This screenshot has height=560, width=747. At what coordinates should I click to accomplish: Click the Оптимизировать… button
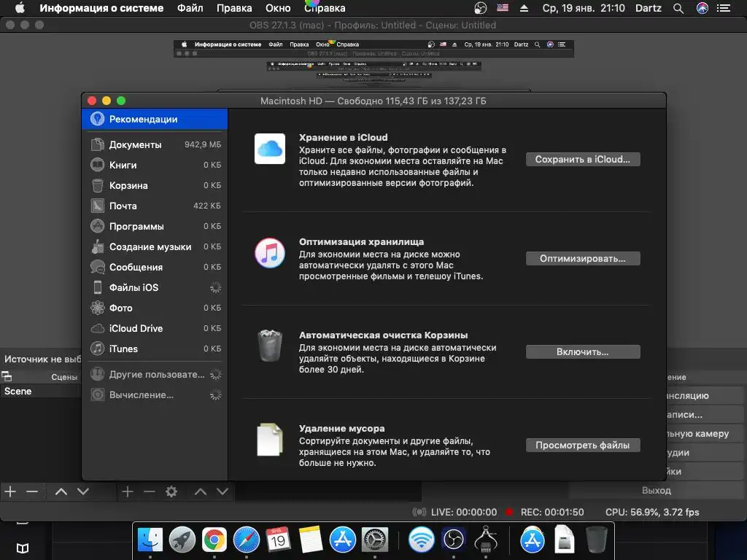pos(583,259)
